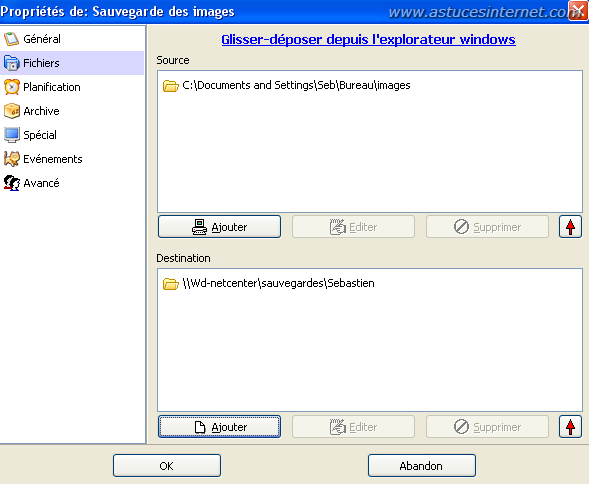Switch to the Archive tab
The width and height of the screenshot is (589, 484).
pos(41,111)
